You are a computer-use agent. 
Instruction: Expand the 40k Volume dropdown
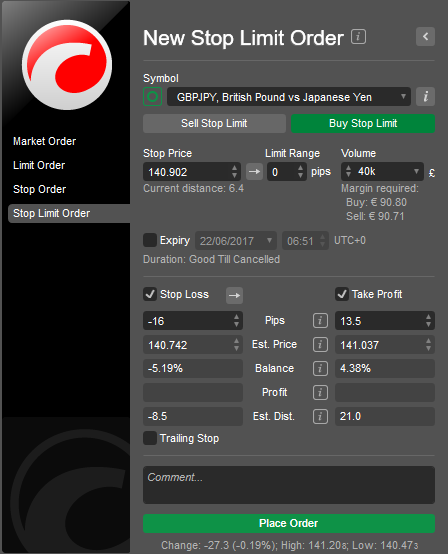(x=382, y=172)
